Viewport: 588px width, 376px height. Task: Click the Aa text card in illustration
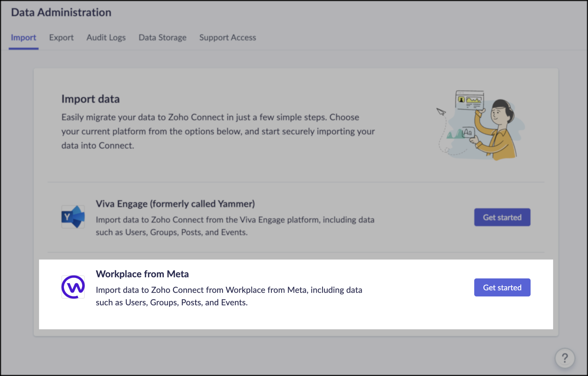coord(468,132)
